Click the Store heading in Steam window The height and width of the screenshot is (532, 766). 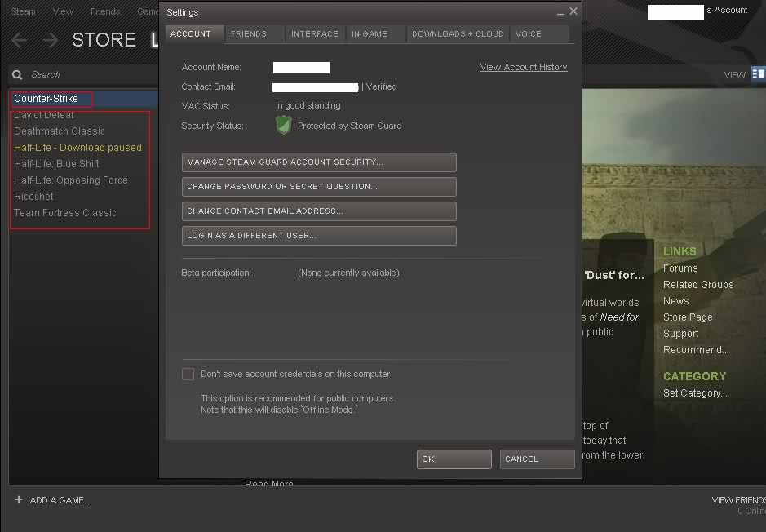[x=104, y=39]
